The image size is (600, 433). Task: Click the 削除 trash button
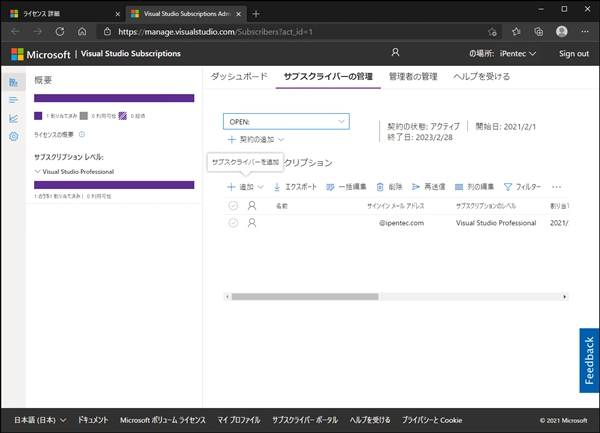tap(389, 187)
